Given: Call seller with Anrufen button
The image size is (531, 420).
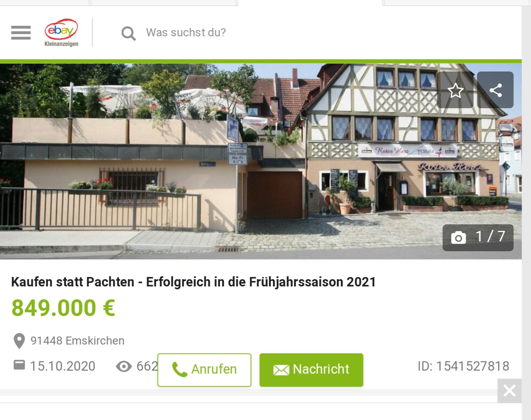Looking at the screenshot, I should point(204,370).
